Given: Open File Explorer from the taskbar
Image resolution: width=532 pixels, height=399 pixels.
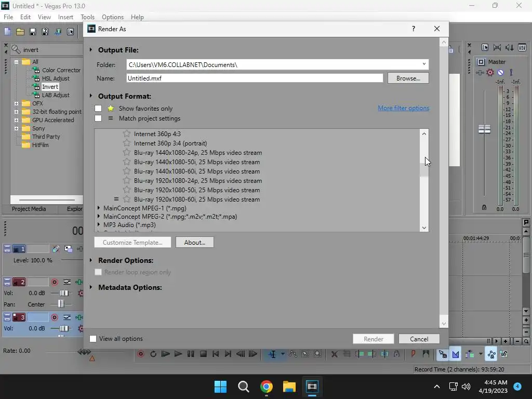Looking at the screenshot, I should 289,387.
